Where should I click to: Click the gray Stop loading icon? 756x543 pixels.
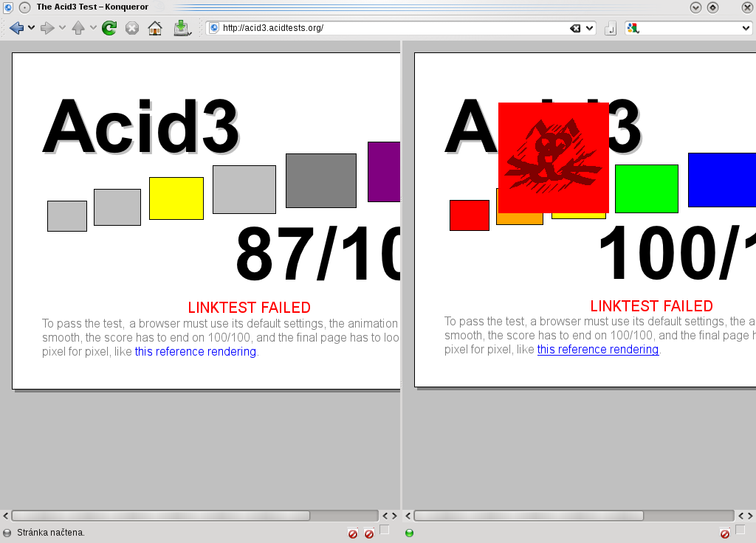tap(132, 29)
